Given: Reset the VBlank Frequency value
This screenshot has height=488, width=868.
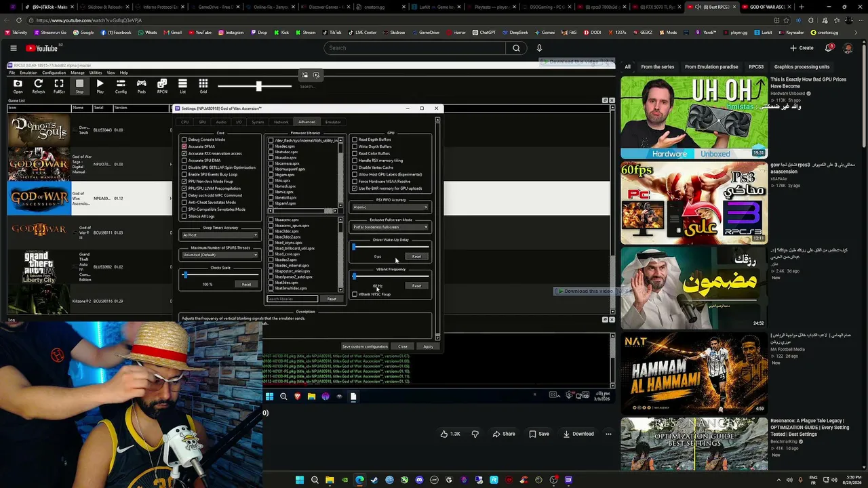Looking at the screenshot, I should click(x=416, y=286).
